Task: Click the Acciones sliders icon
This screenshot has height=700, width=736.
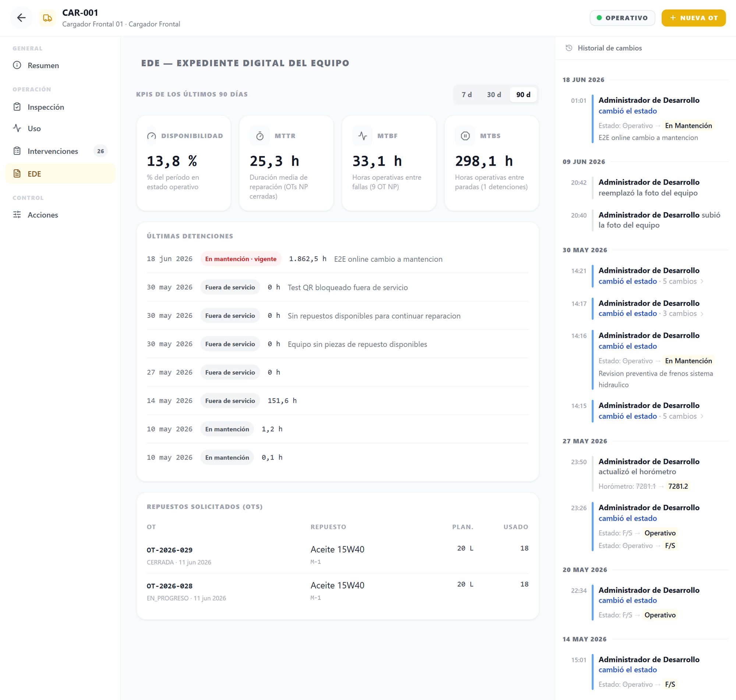Action: tap(17, 215)
